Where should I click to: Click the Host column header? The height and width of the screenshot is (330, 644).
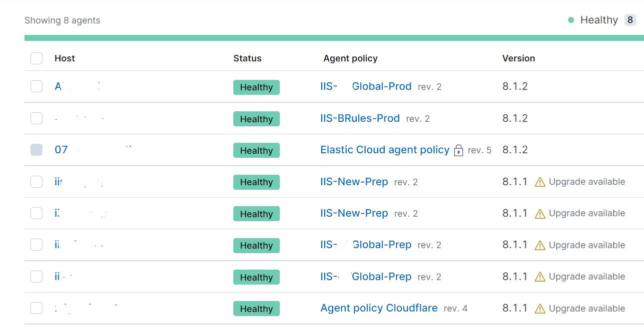(x=64, y=58)
